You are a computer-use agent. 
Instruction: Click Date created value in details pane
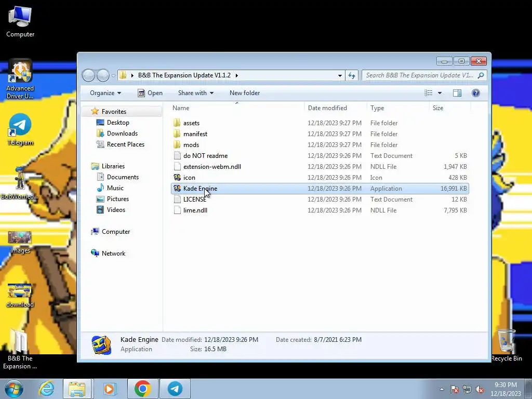click(x=338, y=340)
